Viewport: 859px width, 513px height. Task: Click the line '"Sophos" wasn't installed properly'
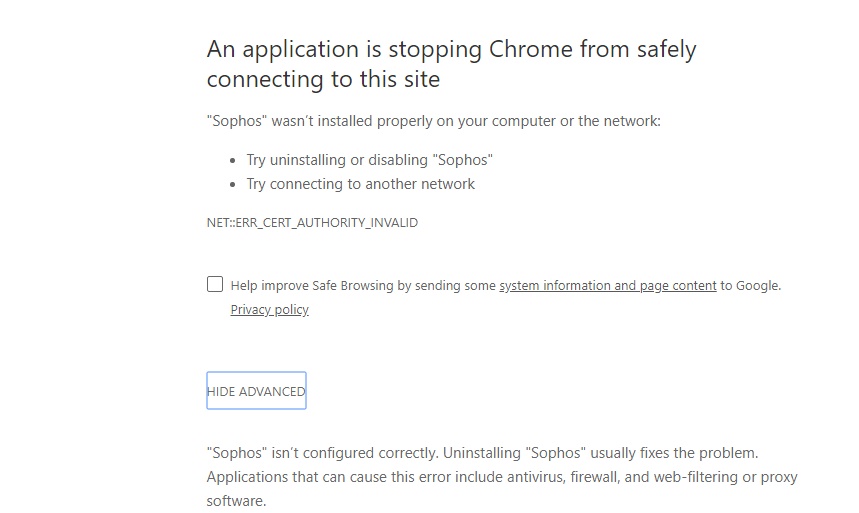(x=434, y=121)
